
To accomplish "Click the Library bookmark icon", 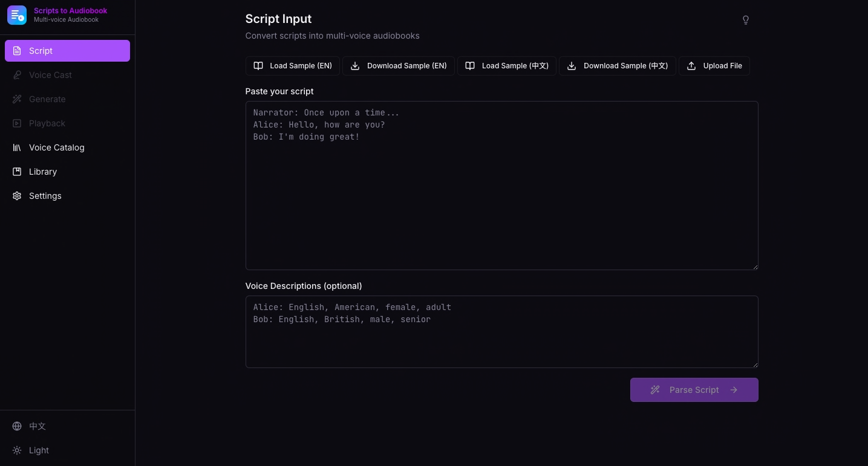I will tap(17, 172).
